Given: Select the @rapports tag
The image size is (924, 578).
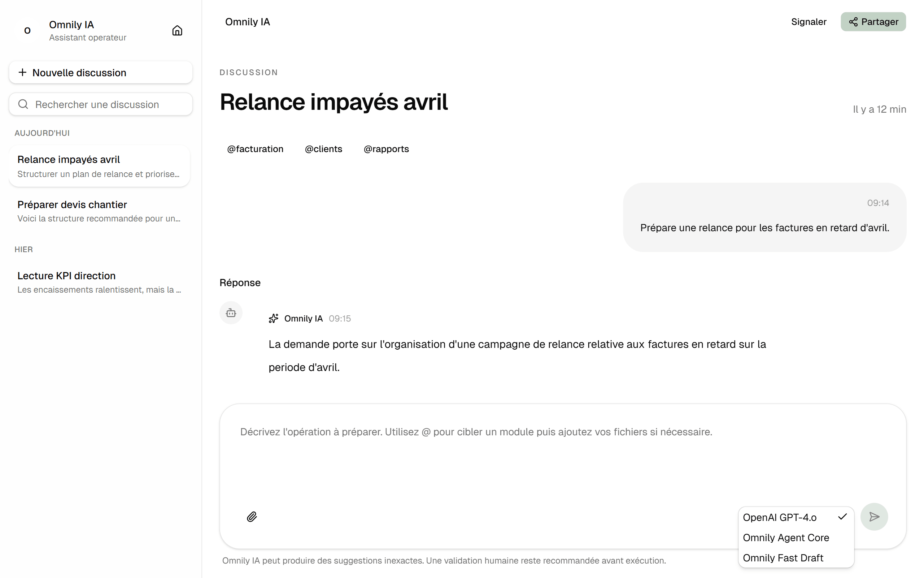Looking at the screenshot, I should (x=386, y=149).
